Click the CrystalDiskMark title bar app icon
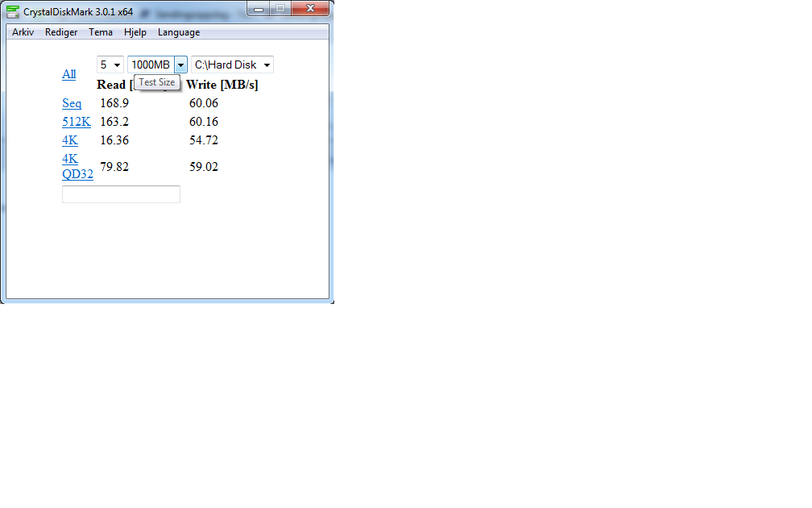The width and height of the screenshot is (812, 508). pyautogui.click(x=12, y=11)
